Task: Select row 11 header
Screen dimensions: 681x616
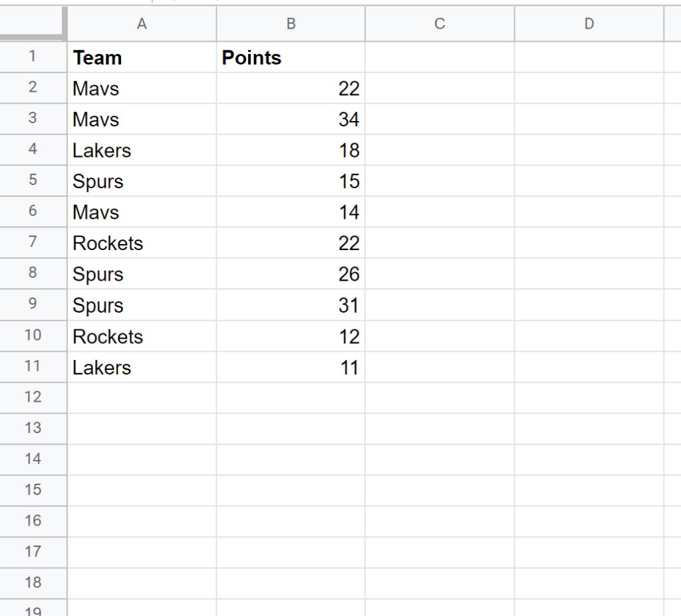Action: pos(33,367)
